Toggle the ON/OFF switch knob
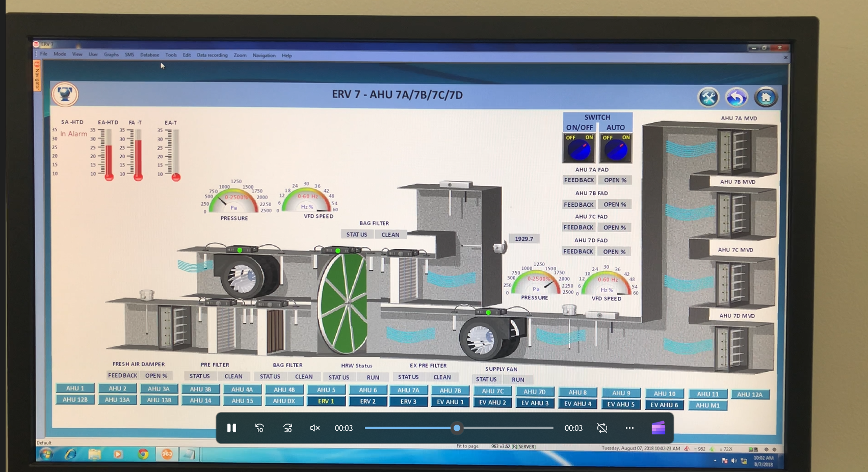Screen dimensions: 868x472 coord(579,149)
